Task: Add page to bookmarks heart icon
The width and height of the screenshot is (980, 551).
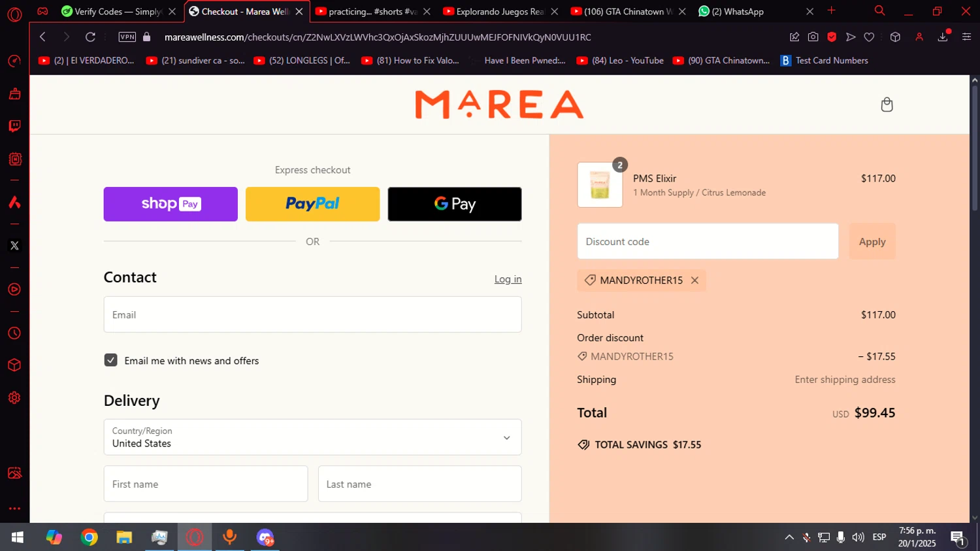Action: point(869,37)
